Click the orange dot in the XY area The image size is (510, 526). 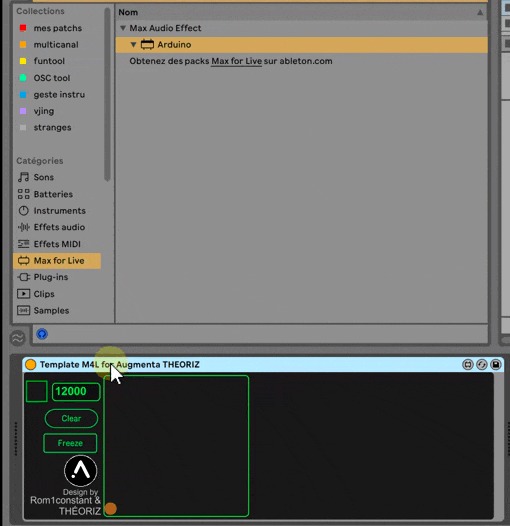click(x=110, y=509)
